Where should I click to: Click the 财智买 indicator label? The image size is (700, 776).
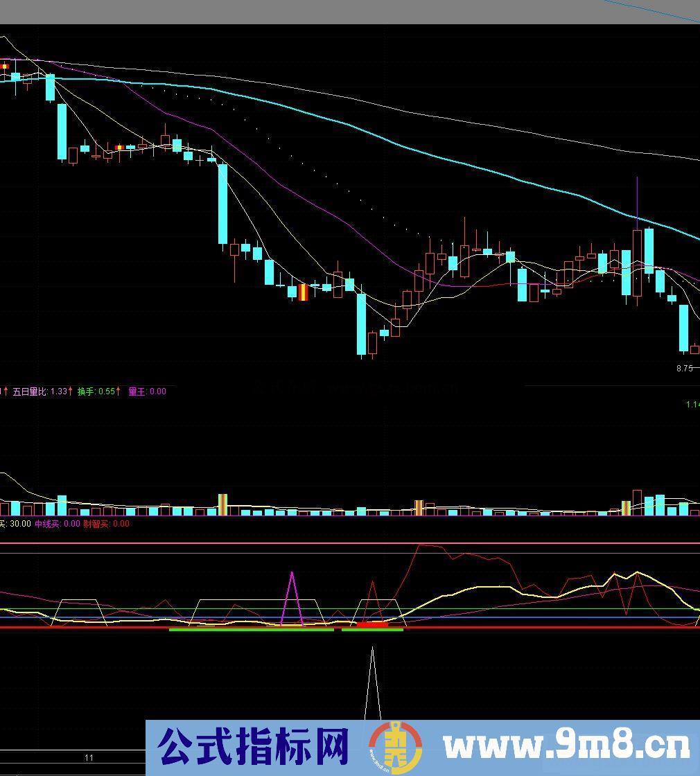pos(96,524)
